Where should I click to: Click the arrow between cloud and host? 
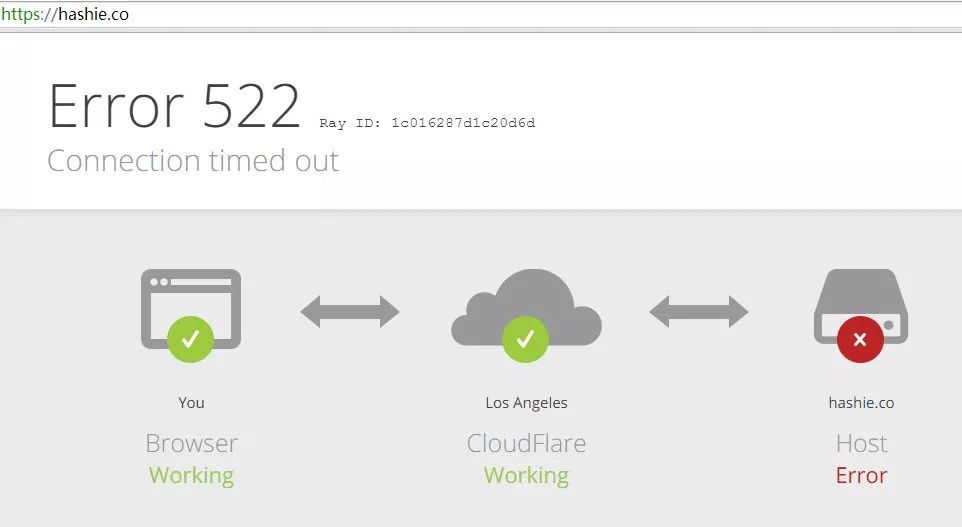coord(699,312)
